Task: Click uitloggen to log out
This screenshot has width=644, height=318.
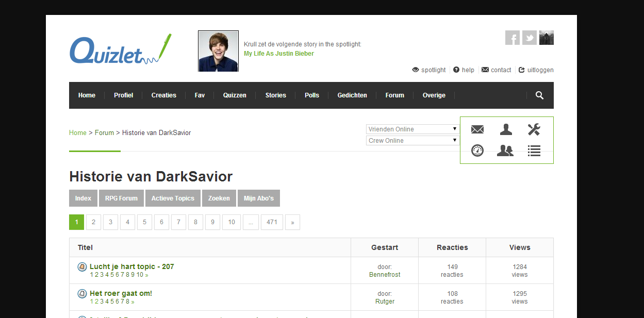Action: 536,70
